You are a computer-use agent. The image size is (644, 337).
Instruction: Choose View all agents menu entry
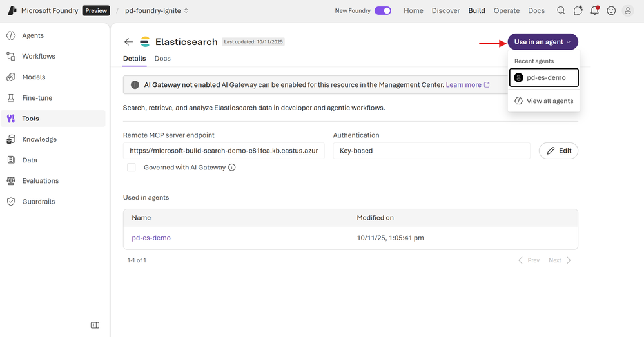[544, 101]
